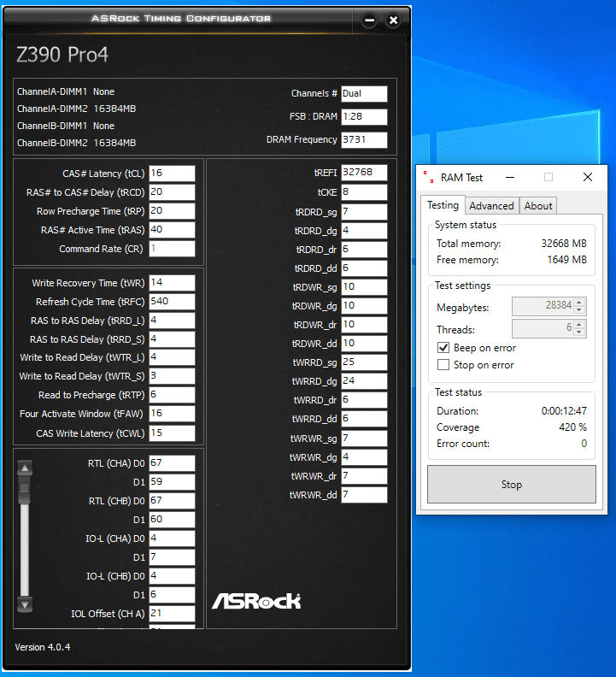The height and width of the screenshot is (677, 616).
Task: Click the scroll down arrow in RTL panel
Action: tap(25, 605)
